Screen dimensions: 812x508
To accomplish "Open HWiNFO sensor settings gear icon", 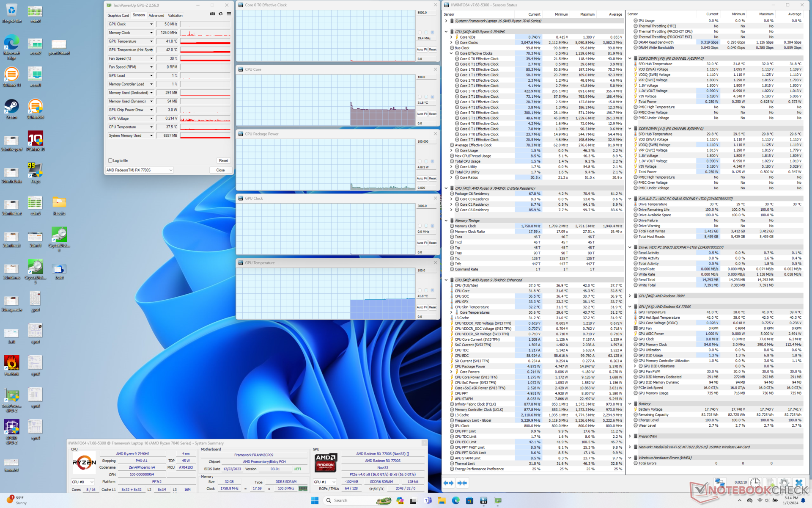I will coord(784,483).
